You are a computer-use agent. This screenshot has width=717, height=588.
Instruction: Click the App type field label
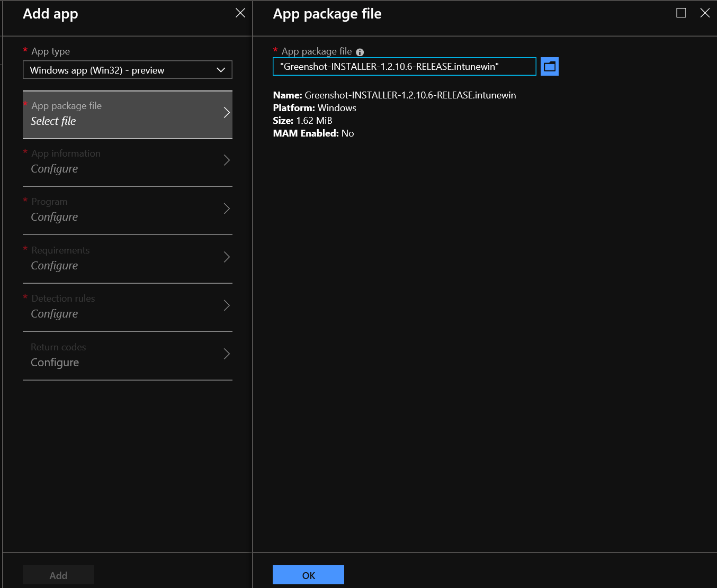click(50, 51)
